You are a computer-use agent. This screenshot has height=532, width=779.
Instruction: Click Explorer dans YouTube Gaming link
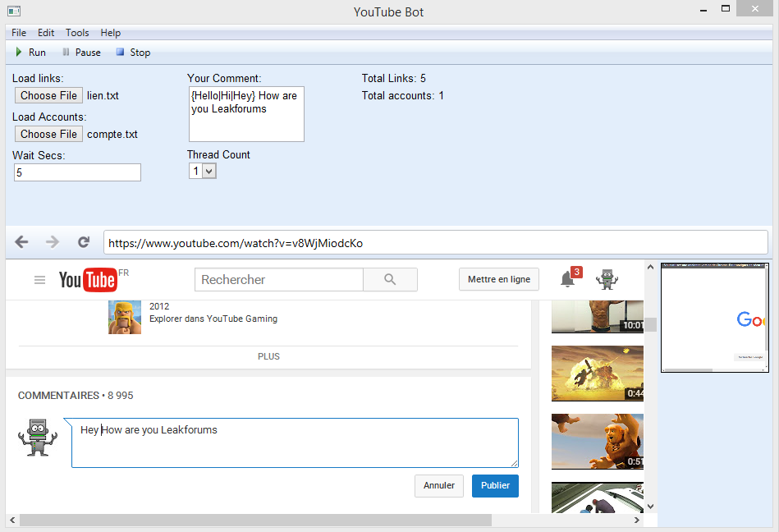[213, 319]
